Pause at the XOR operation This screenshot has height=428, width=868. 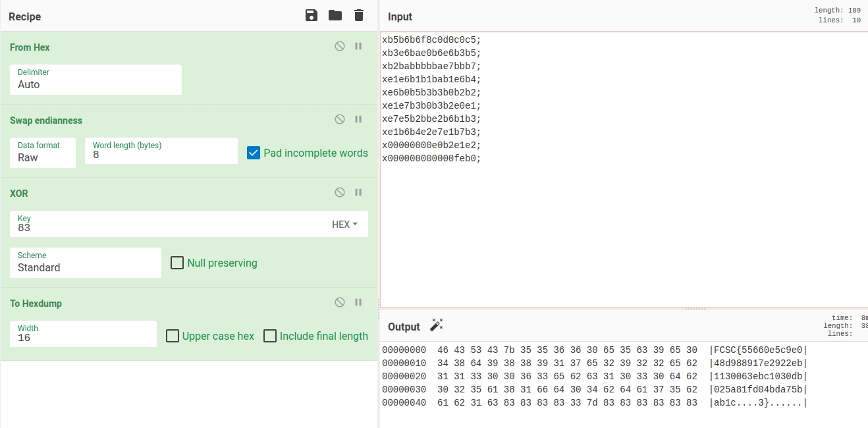359,192
